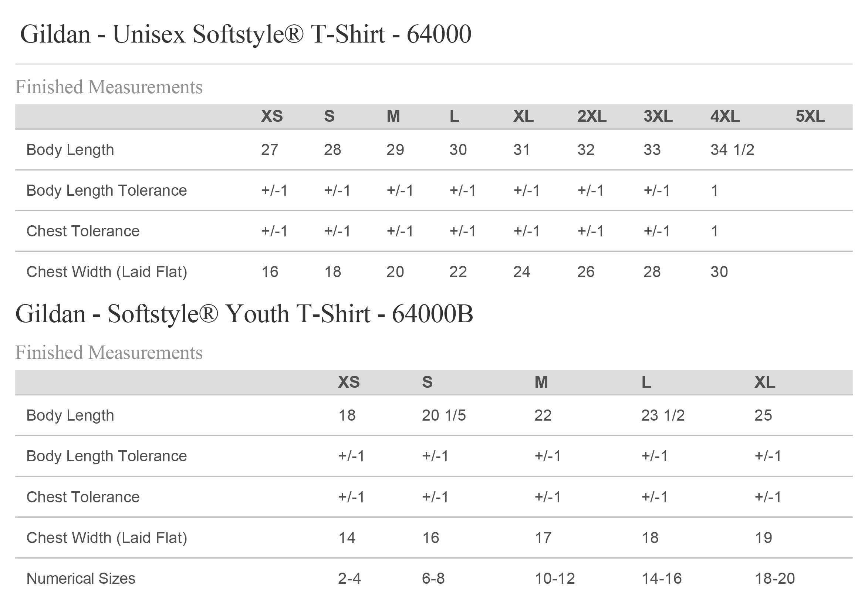Click the Youth table M column header
Screen dimensions: 868x610
pos(541,382)
